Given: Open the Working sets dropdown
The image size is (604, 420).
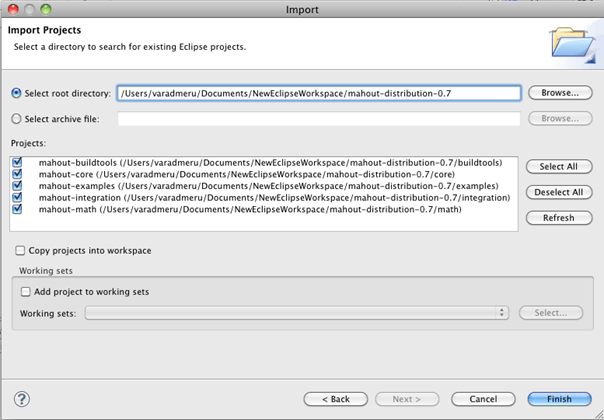Looking at the screenshot, I should [297, 313].
